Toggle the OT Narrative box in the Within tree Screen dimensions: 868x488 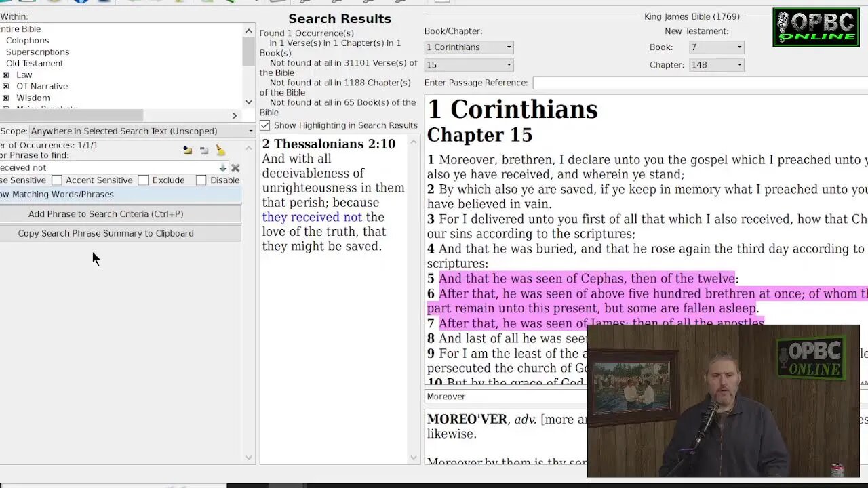click(6, 87)
